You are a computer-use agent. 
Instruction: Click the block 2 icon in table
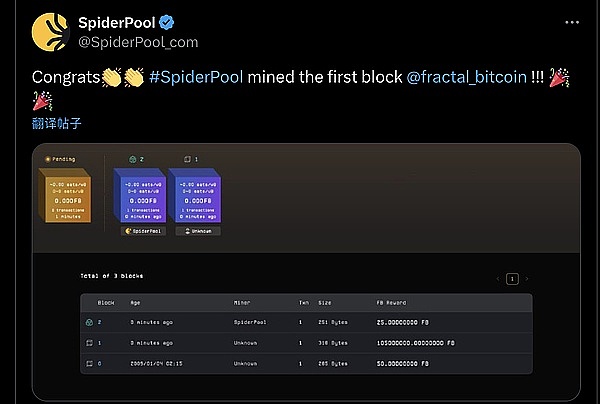click(x=88, y=322)
